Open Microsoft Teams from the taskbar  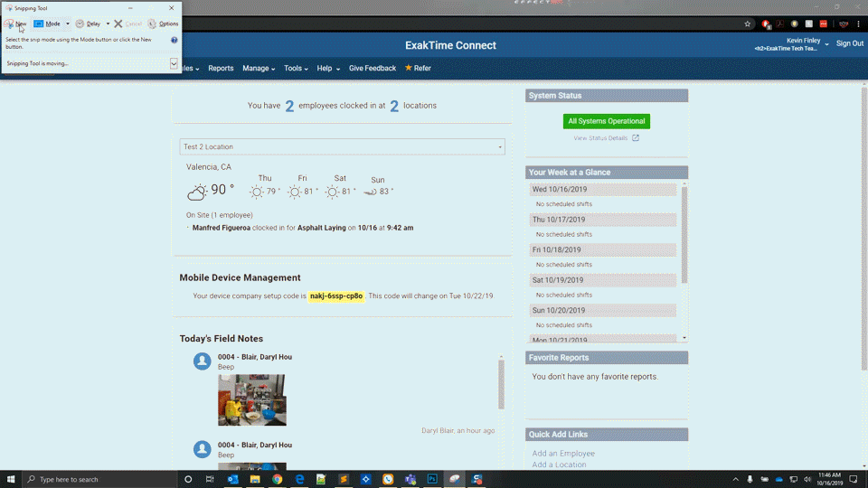point(410,479)
